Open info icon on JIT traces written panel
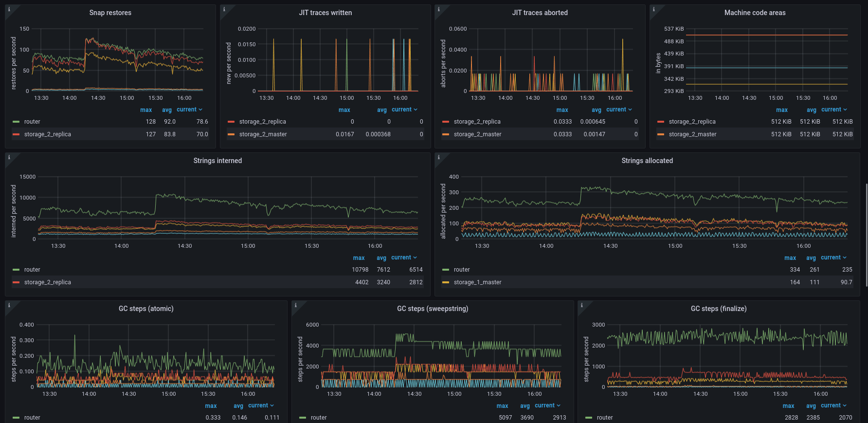This screenshot has height=423, width=868. click(224, 9)
